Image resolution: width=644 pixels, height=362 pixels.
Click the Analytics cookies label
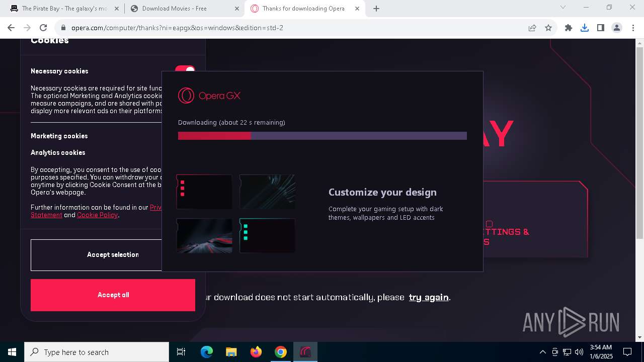pyautogui.click(x=58, y=153)
